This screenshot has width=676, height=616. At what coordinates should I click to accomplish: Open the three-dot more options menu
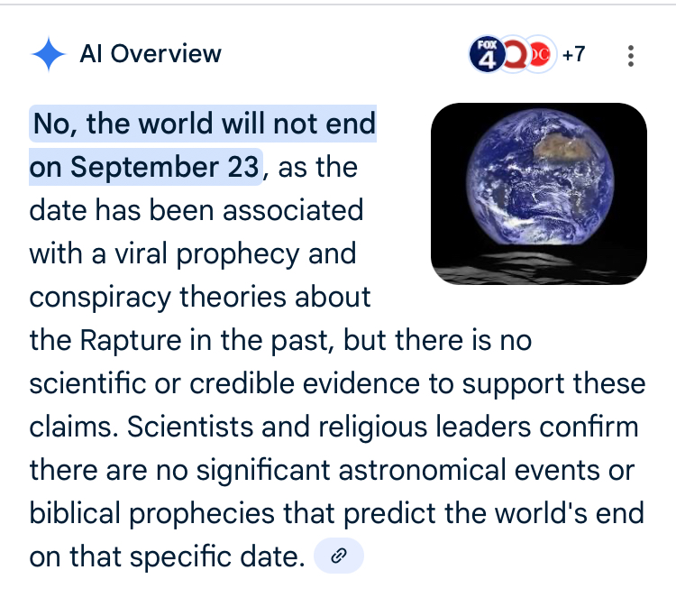pyautogui.click(x=631, y=56)
